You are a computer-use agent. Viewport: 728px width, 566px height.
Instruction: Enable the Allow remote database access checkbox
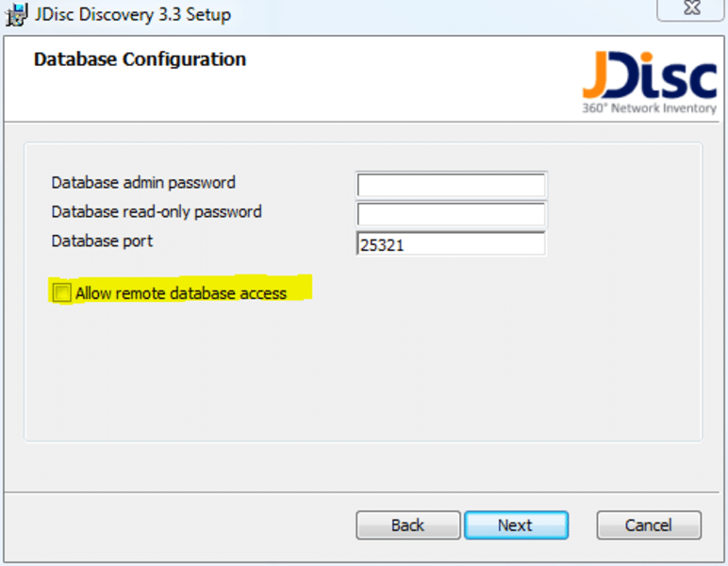point(62,293)
